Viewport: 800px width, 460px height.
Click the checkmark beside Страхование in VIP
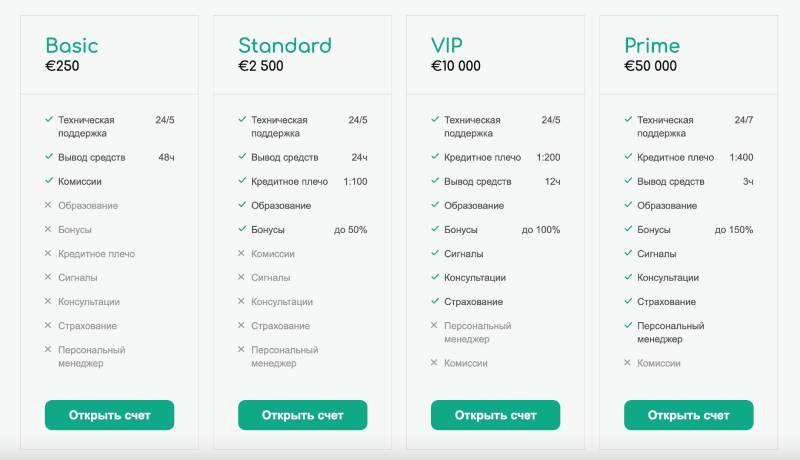434,301
